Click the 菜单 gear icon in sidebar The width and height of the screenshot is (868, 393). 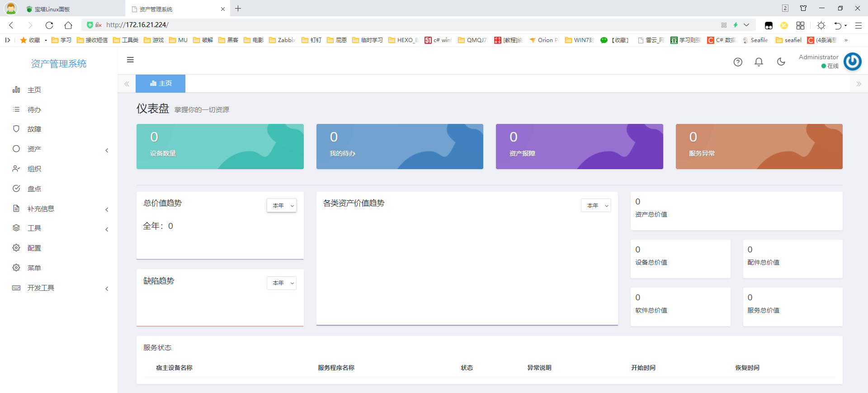[16, 268]
